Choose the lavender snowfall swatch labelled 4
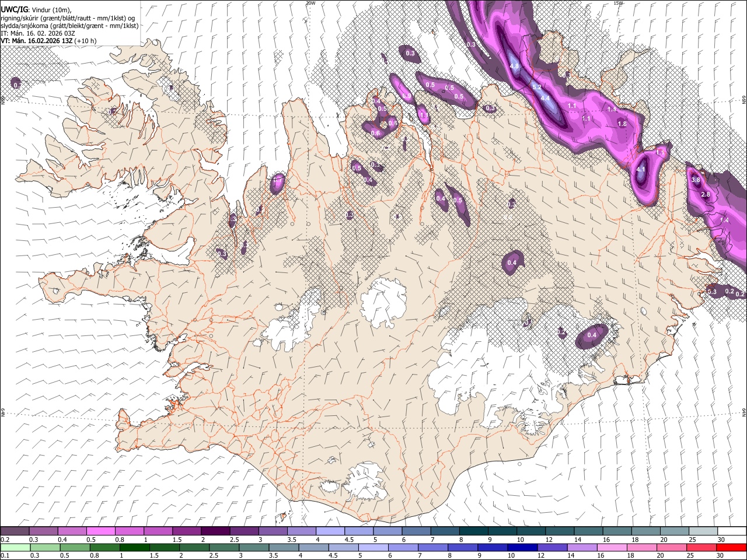This screenshot has width=747, height=560. pos(330,531)
